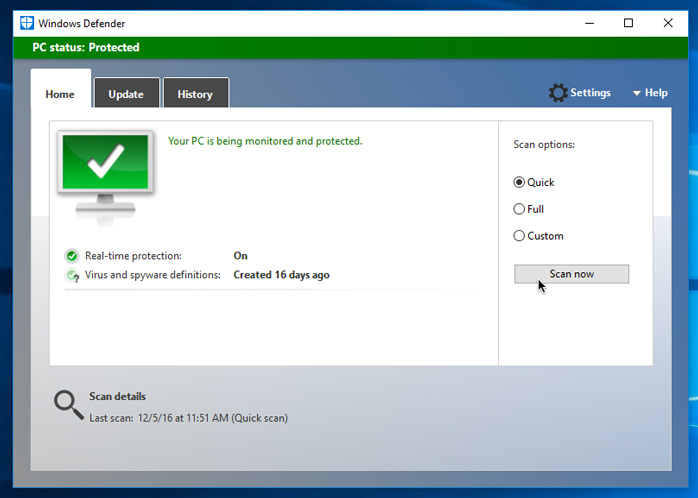
Task: Click the Scan details magnifying glass icon
Action: [68, 404]
